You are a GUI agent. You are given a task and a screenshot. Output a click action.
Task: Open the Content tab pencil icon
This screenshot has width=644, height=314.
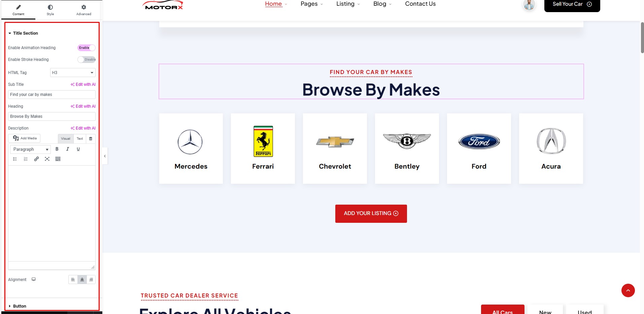(x=18, y=7)
